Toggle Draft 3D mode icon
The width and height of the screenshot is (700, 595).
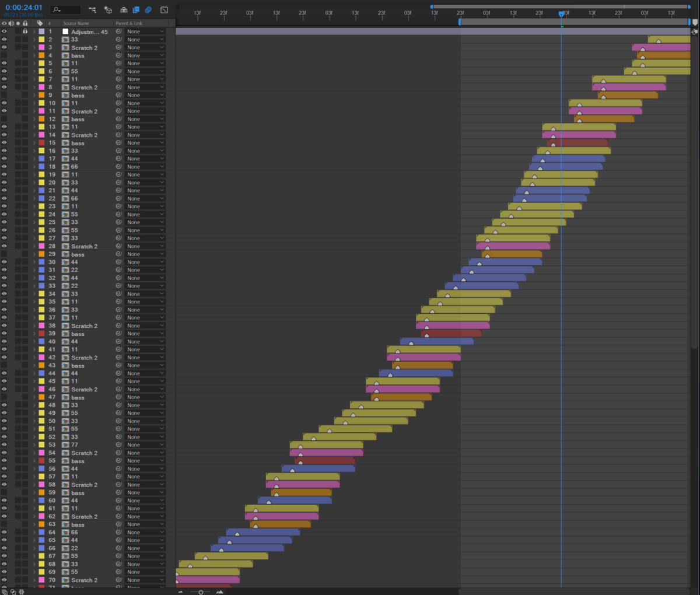point(108,10)
